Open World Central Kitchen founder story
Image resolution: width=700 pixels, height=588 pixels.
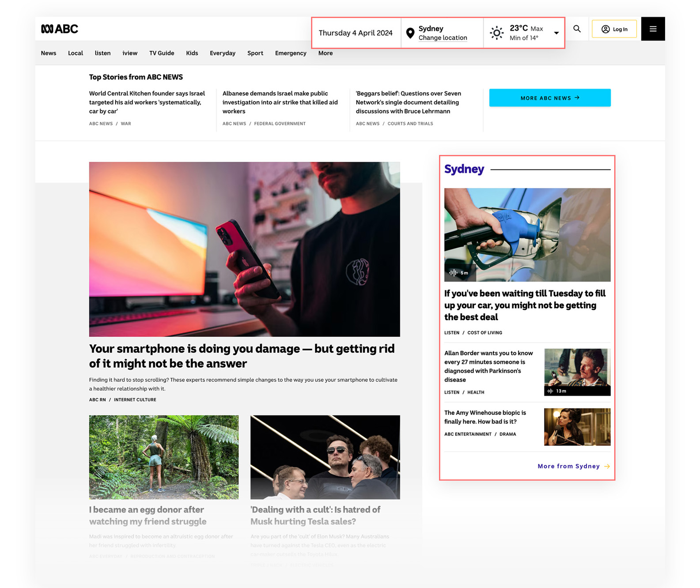coord(147,102)
